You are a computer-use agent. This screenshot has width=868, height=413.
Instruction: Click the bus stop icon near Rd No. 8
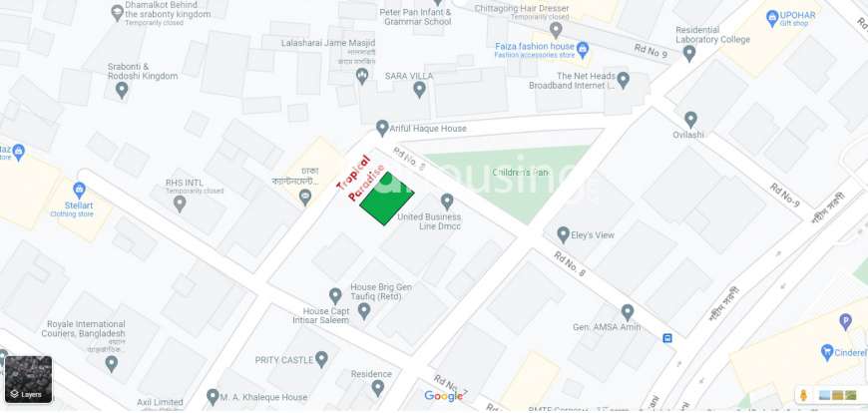point(667,338)
